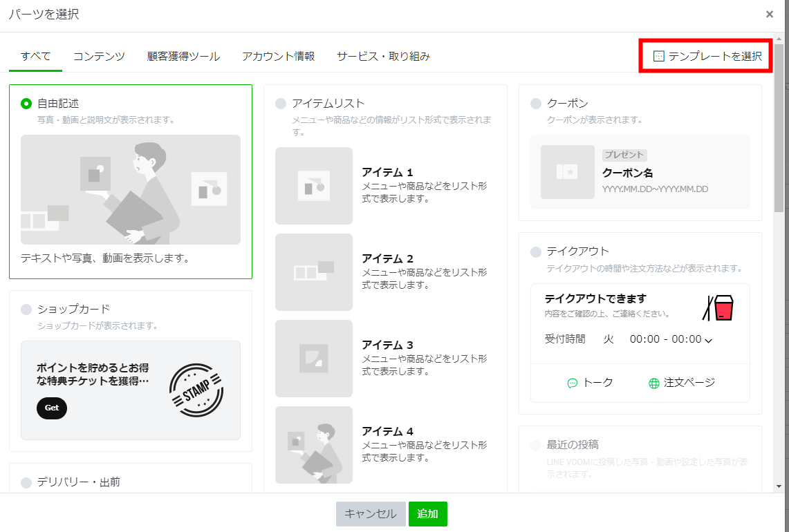Click the globe icon for order page
The width and height of the screenshot is (789, 532).
click(x=653, y=383)
